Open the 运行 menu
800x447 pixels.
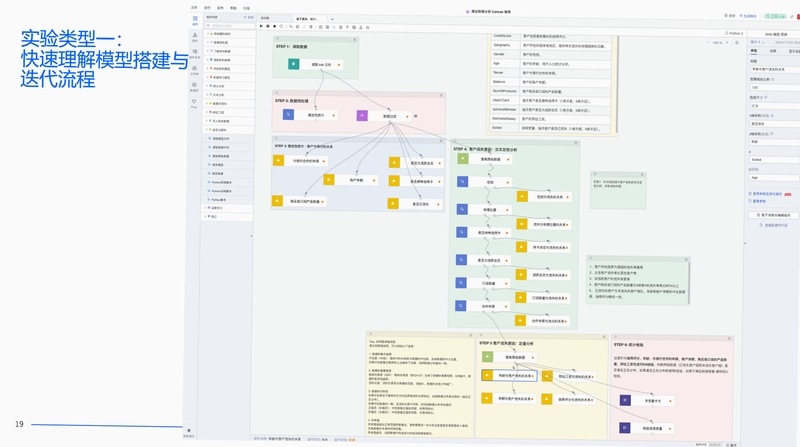coord(207,8)
